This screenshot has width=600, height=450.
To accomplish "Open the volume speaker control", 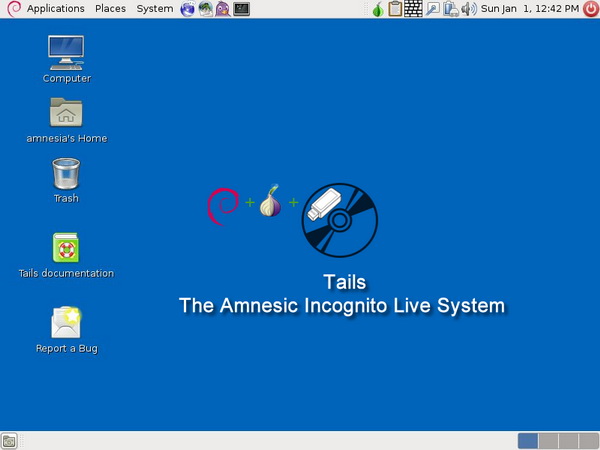I will point(468,9).
